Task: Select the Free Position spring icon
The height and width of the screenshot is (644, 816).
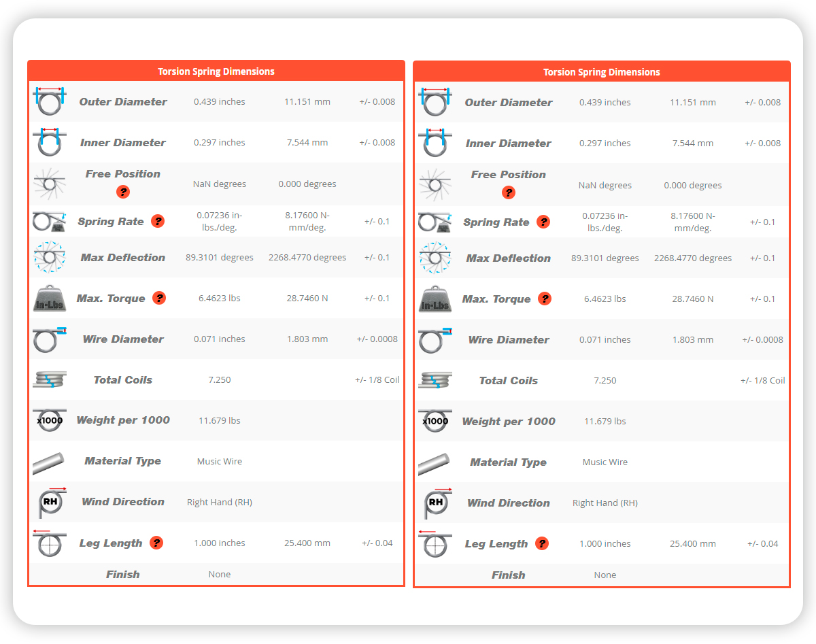Action: (49, 183)
